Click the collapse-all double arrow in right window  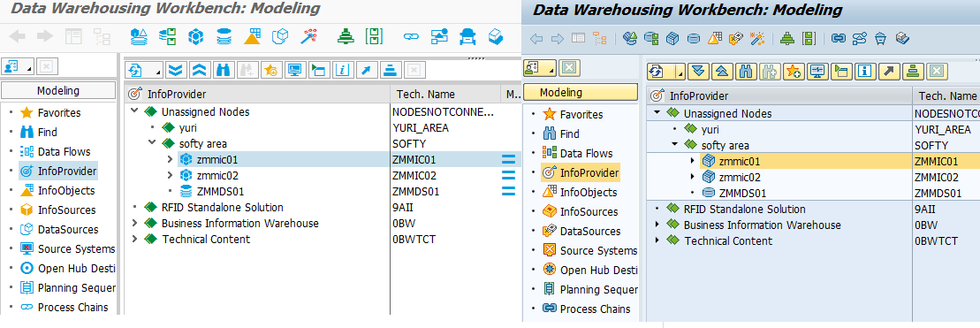(x=721, y=72)
